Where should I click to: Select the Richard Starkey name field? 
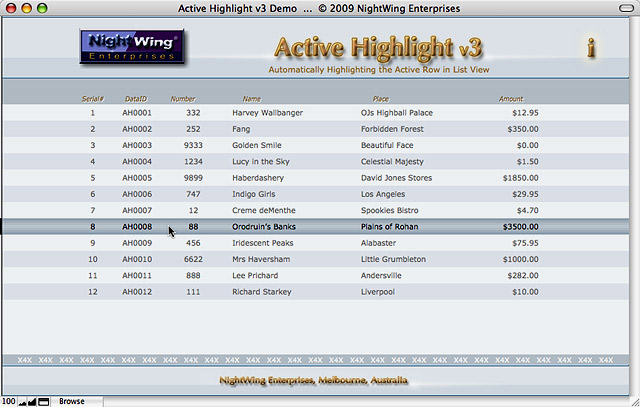pyautogui.click(x=262, y=292)
